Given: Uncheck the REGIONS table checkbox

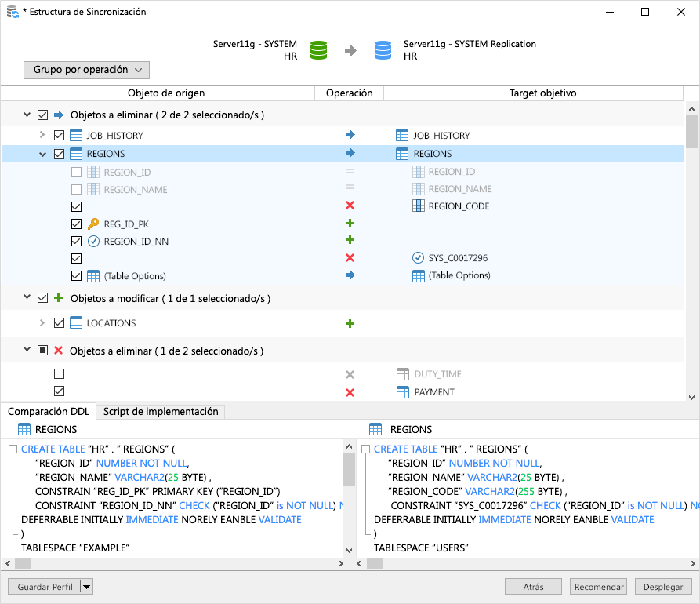Looking at the screenshot, I should coord(59,155).
